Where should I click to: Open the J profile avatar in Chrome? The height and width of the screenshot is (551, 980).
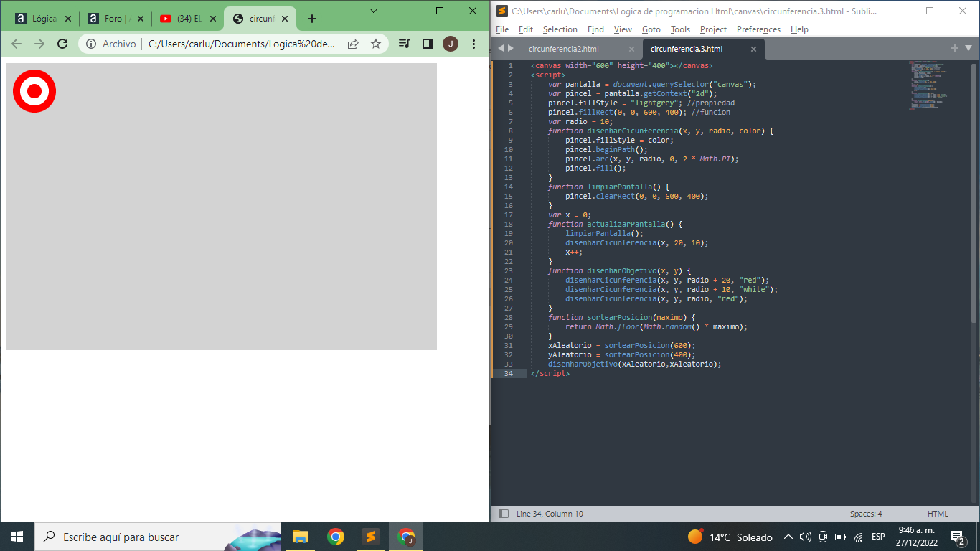coord(451,44)
